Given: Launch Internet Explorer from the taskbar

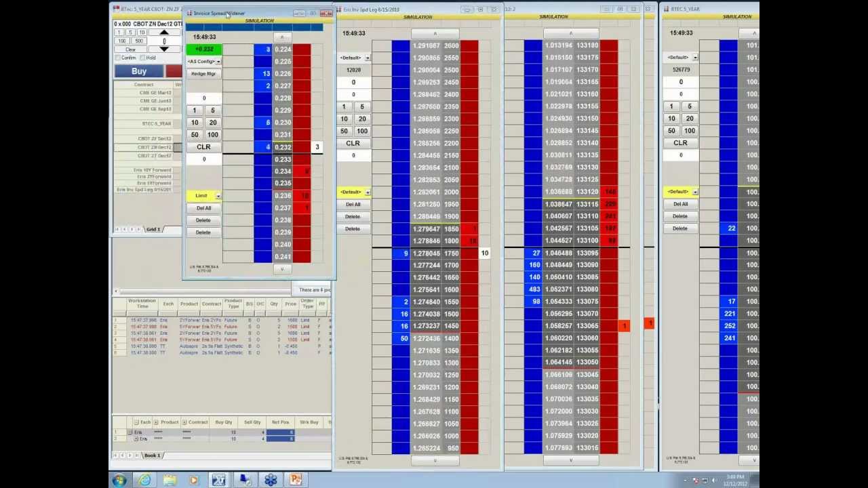Looking at the screenshot, I should pyautogui.click(x=144, y=481).
